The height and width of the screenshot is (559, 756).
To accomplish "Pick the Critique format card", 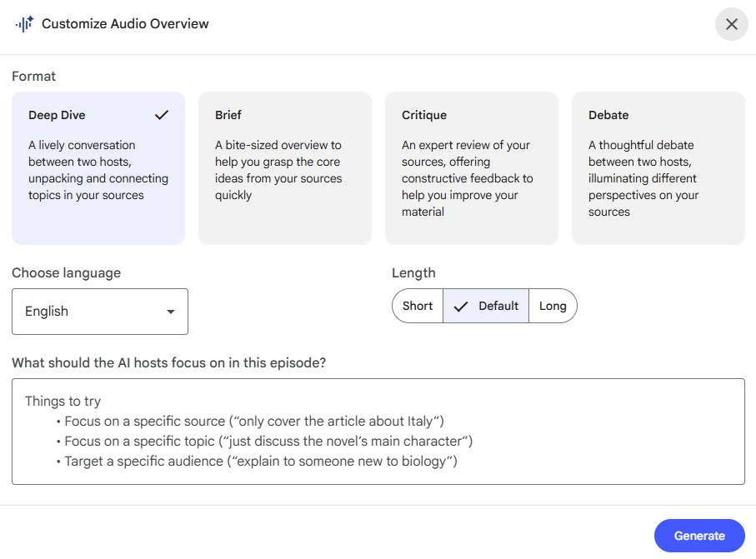I will (471, 168).
